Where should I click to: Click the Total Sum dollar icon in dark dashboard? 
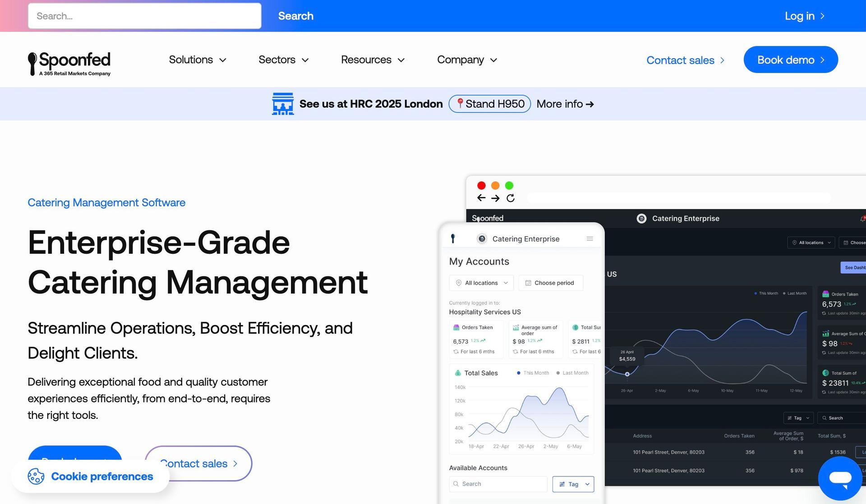(x=825, y=373)
